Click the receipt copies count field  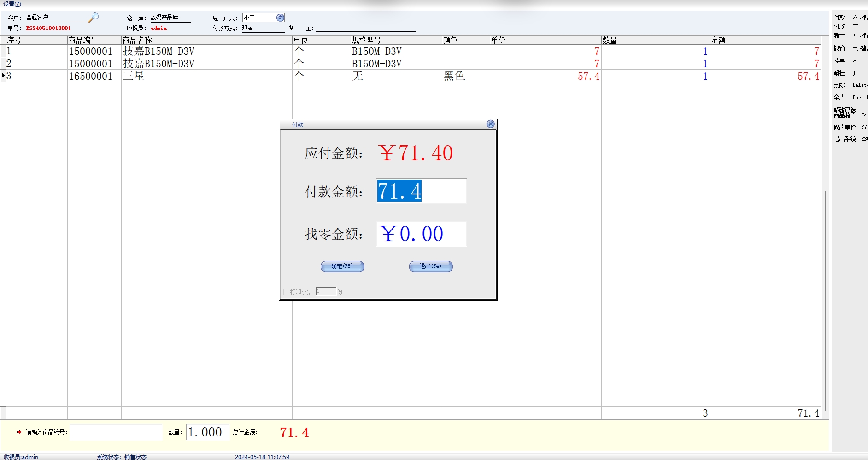326,291
